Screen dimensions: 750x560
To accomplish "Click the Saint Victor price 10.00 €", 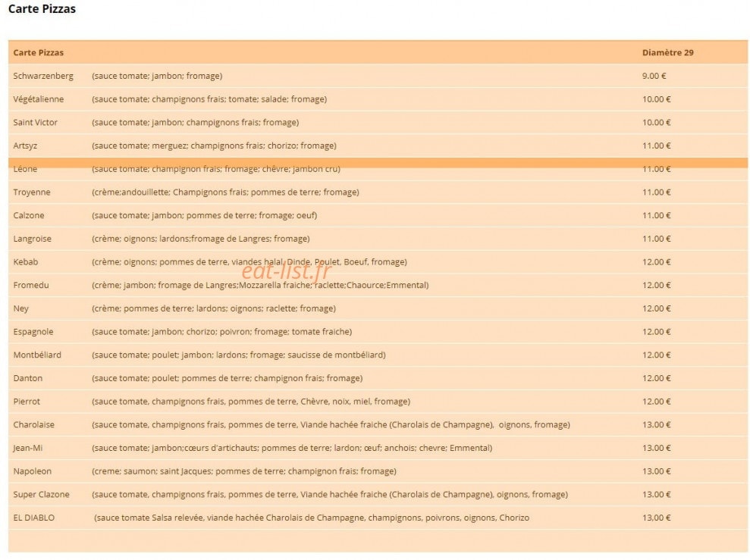I will 656,122.
